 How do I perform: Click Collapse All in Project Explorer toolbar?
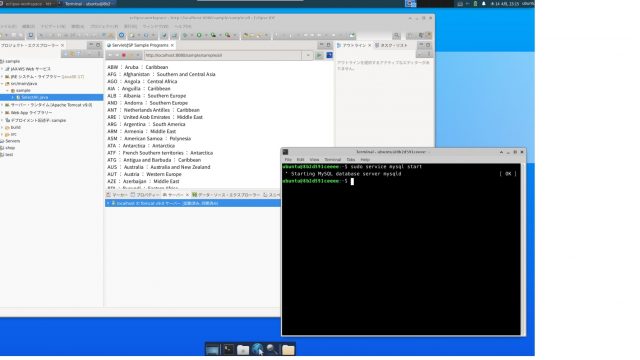pos(65,54)
